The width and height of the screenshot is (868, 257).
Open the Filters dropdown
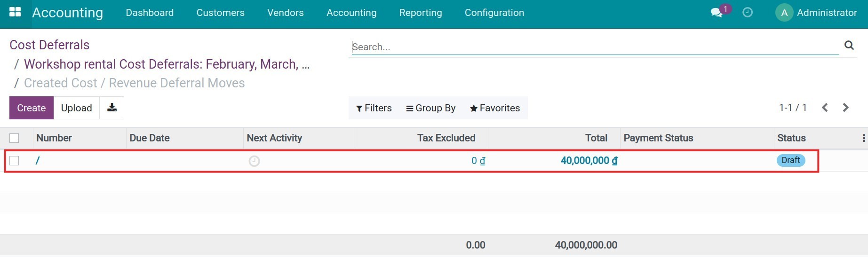pyautogui.click(x=374, y=108)
